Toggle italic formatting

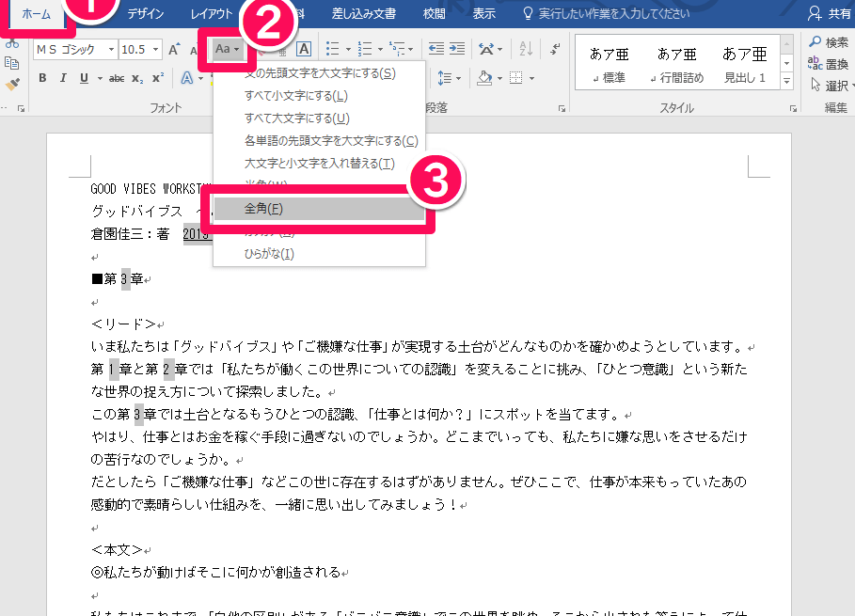pyautogui.click(x=63, y=78)
